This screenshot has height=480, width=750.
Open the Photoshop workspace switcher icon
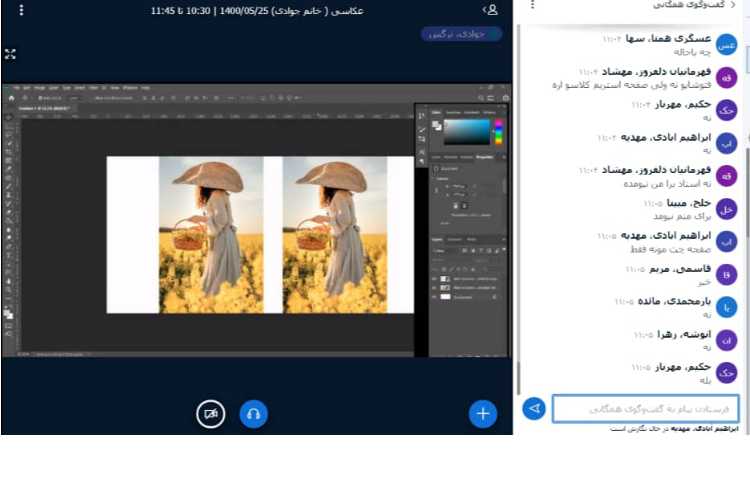click(490, 98)
